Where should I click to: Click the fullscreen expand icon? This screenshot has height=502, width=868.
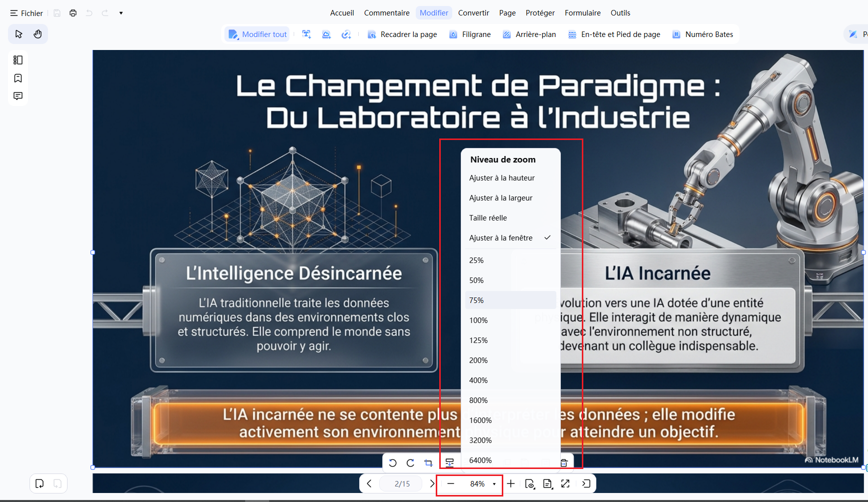[565, 483]
